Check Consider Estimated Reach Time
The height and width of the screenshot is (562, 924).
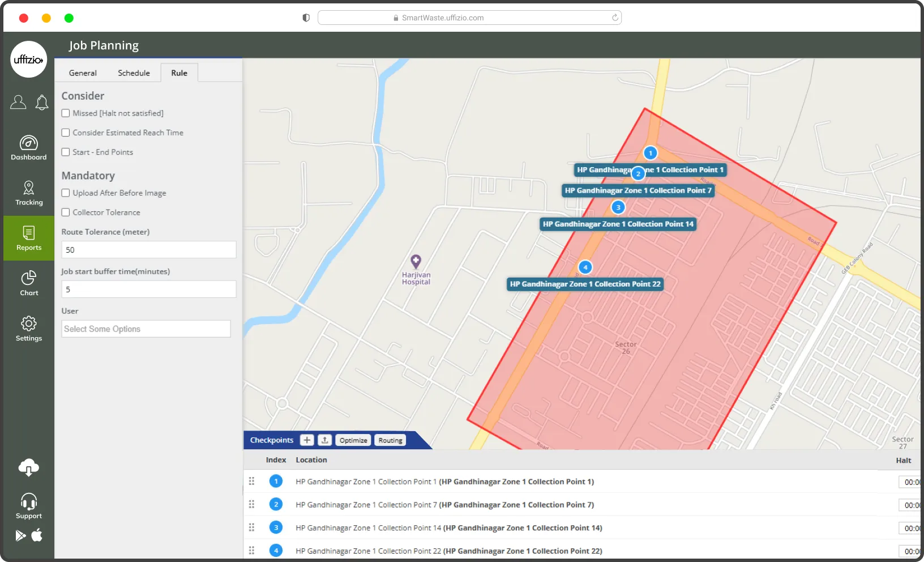click(66, 133)
